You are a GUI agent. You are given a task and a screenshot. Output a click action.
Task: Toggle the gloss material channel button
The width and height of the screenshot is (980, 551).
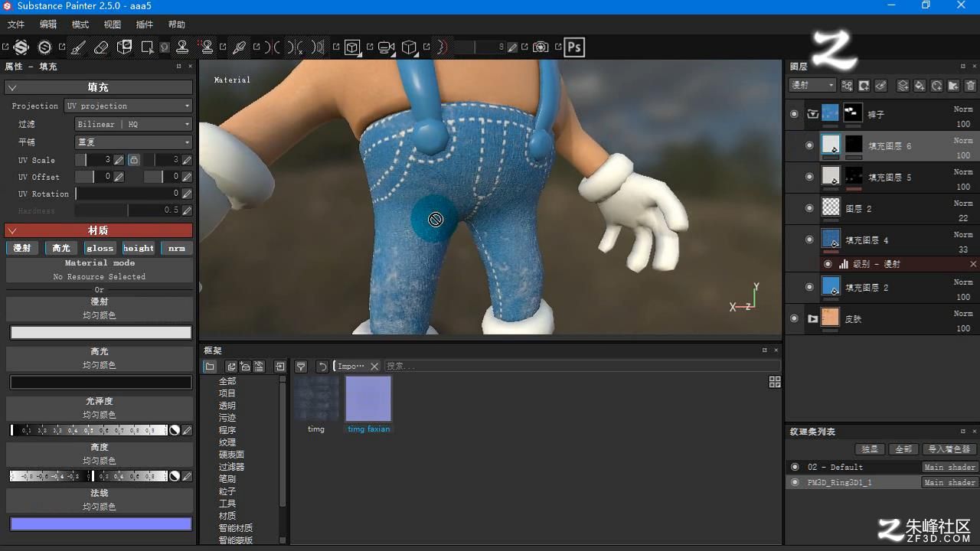100,248
